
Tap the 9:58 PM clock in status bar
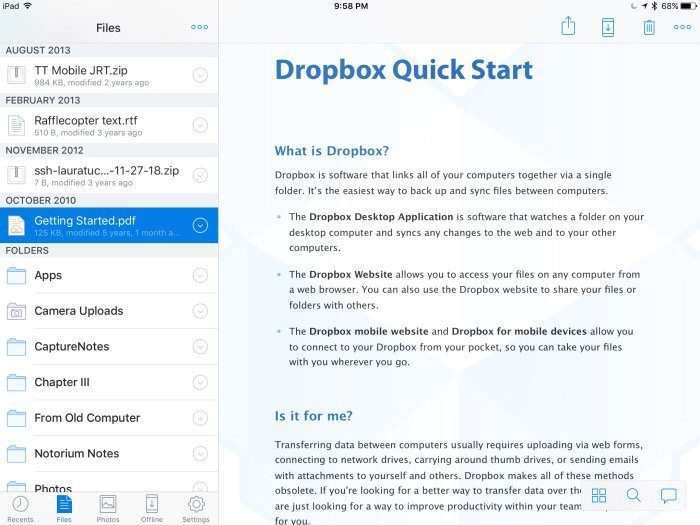(x=351, y=6)
